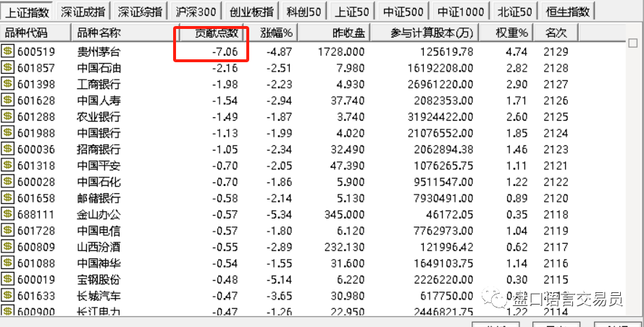Screen dimensions: 644x327
Task: Select the icon next to 600809 山西汾酒
Action: tap(7, 247)
